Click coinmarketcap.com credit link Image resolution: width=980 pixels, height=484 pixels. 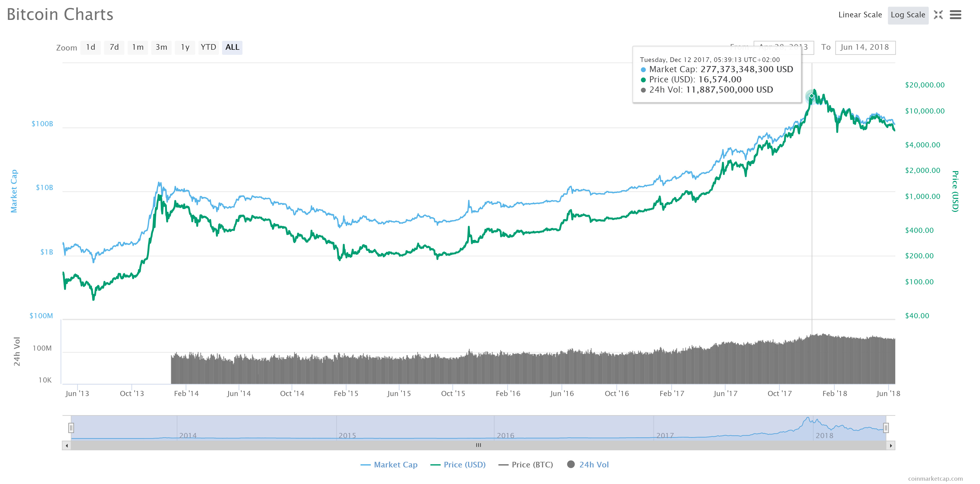tap(935, 478)
